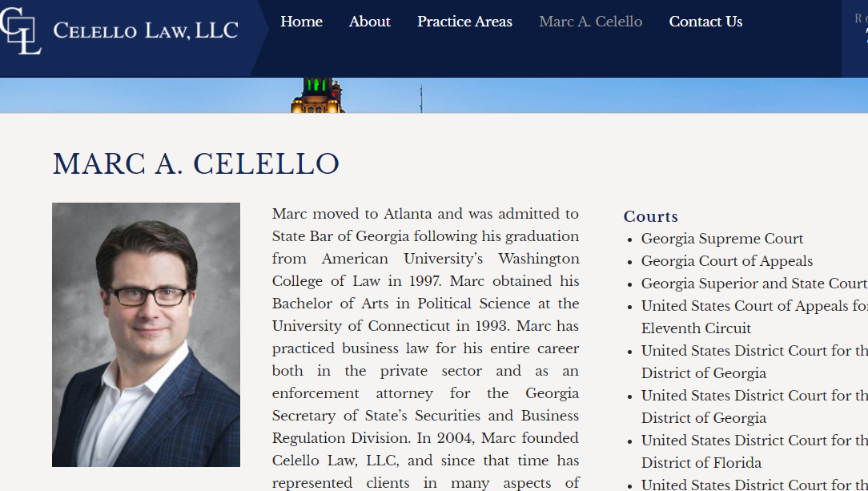Select the Celello Law, LLC site name
This screenshot has height=491, width=868.
(x=145, y=30)
